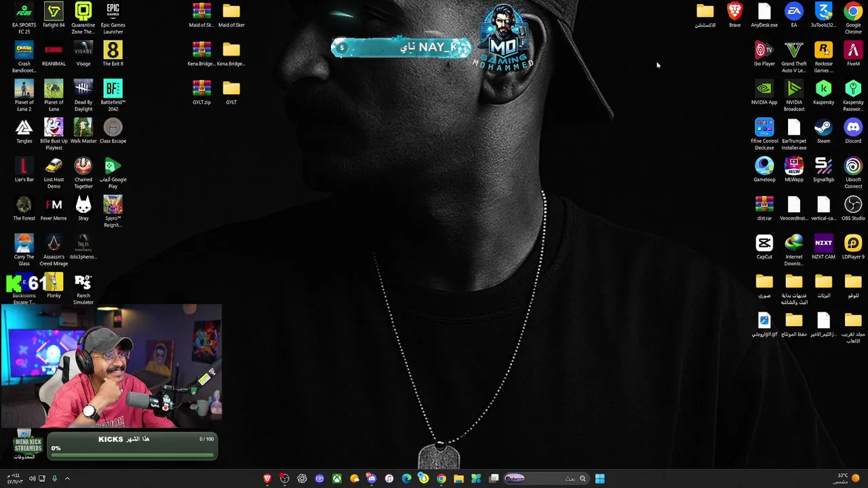Viewport: 868px width, 488px height.
Task: Launch Discord desktop shortcut
Action: 853,131
